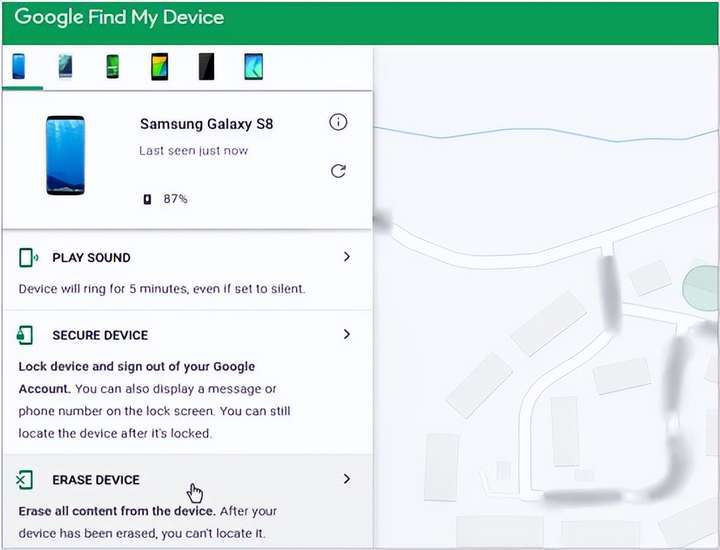Screen dimensions: 720x550
Task: Click the large Galaxy S8 phone image
Action: (x=65, y=155)
